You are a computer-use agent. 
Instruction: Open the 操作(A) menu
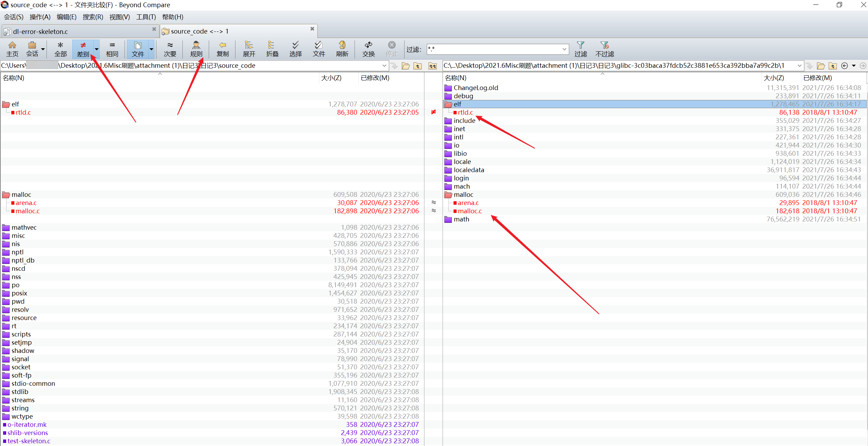point(40,17)
